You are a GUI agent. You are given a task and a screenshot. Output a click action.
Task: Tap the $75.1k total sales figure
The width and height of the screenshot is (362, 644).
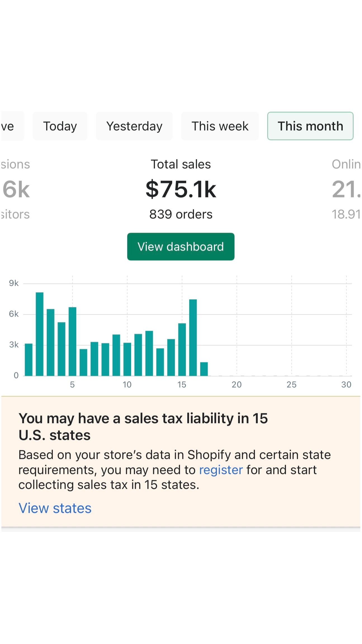[181, 189]
